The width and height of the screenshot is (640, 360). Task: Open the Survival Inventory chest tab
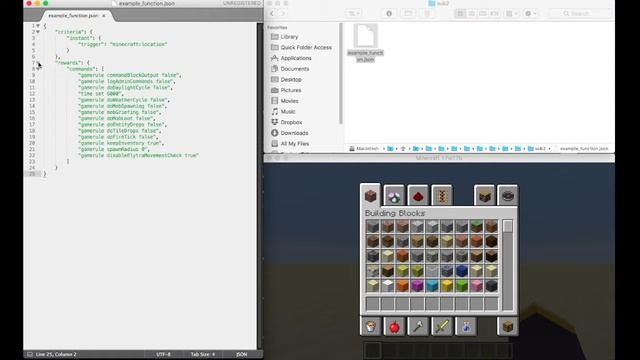(508, 326)
